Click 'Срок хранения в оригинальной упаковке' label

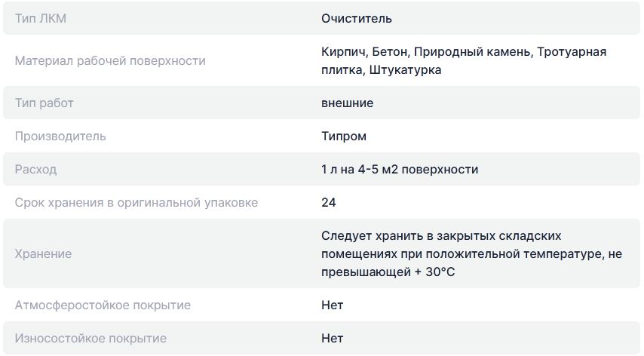[x=136, y=203]
